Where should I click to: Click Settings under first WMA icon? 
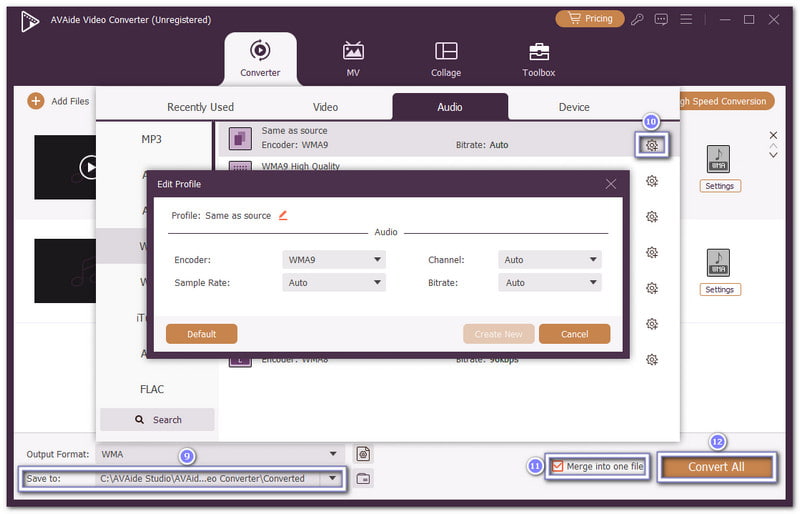[719, 186]
